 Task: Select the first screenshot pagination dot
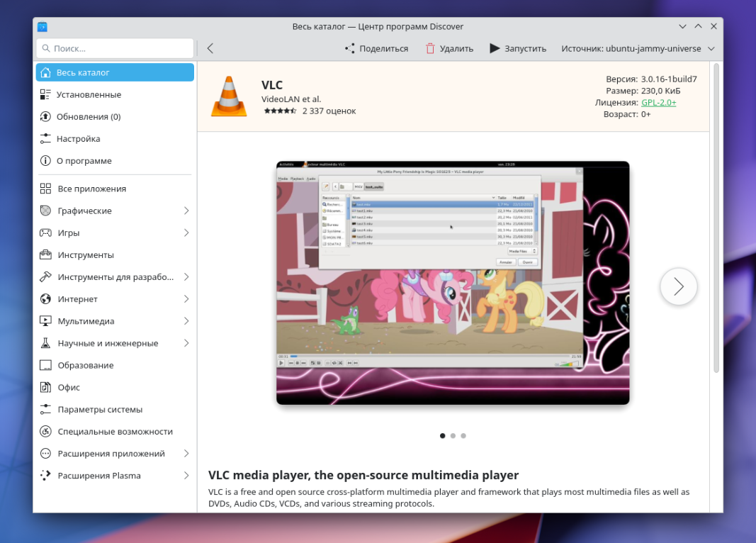tap(443, 435)
